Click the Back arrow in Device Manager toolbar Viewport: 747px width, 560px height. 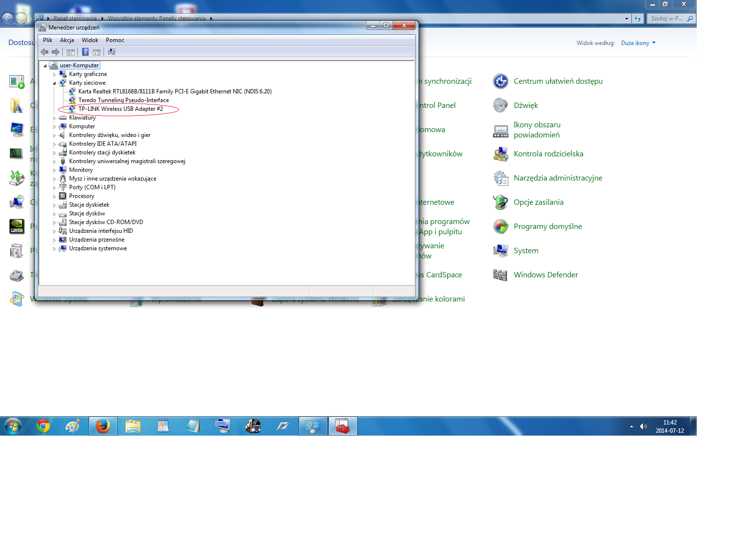tap(45, 52)
